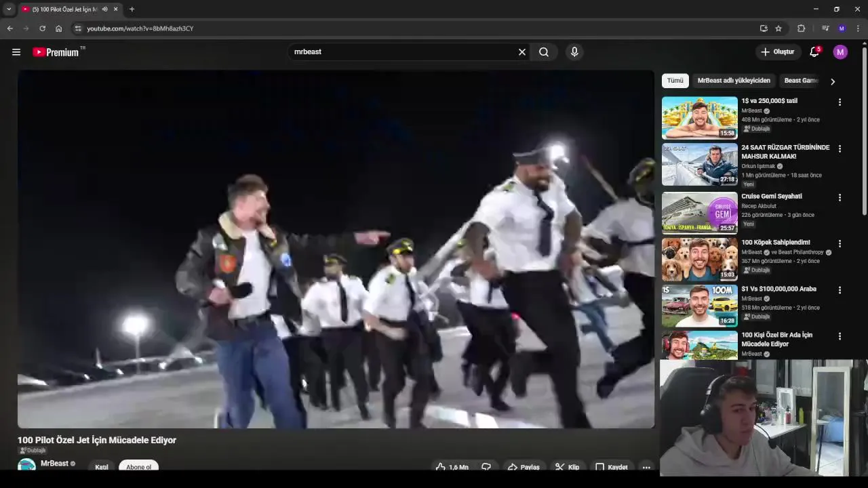Open the 100 Köpek Sahiplendim thumbnail
Image resolution: width=868 pixels, height=488 pixels.
click(x=700, y=259)
